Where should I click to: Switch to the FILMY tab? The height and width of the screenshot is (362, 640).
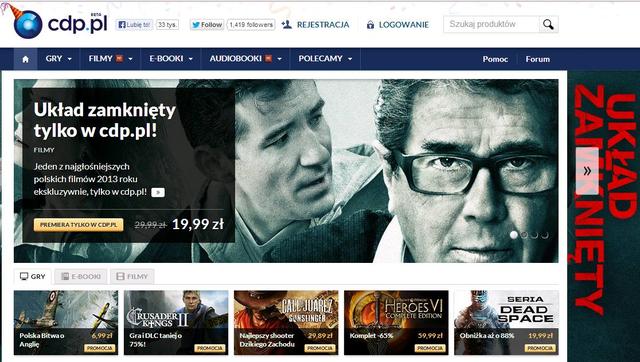tap(132, 276)
